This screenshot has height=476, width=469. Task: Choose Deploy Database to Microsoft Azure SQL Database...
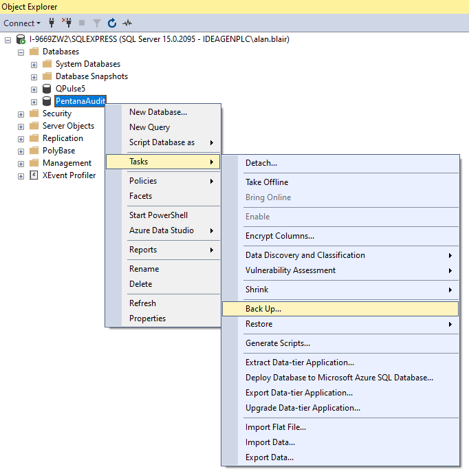coord(340,378)
